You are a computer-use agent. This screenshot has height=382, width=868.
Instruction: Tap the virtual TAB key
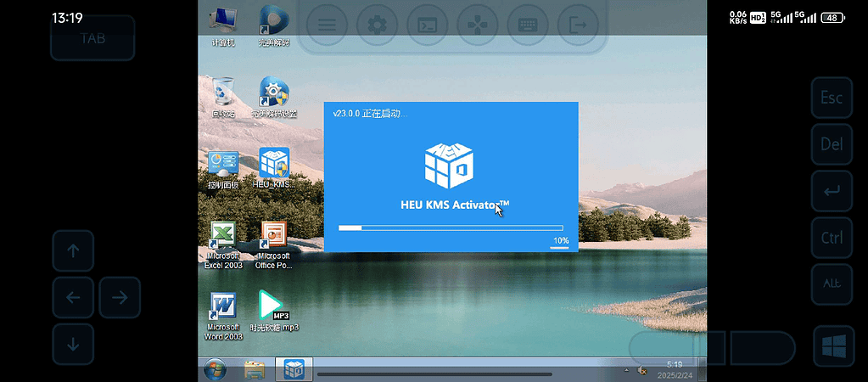[92, 38]
